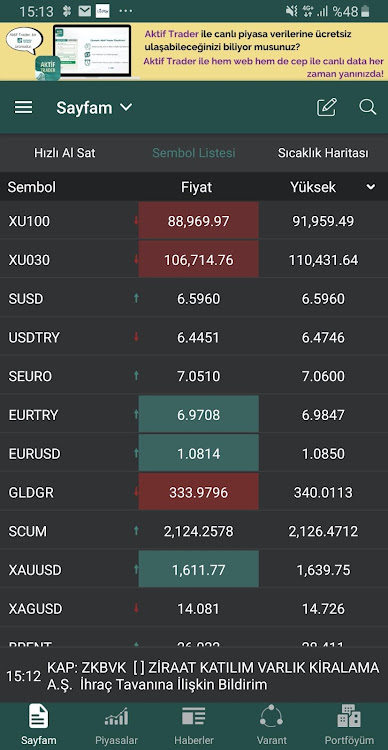The width and height of the screenshot is (388, 750).
Task: Tap the edit page pencil icon
Action: (x=327, y=107)
